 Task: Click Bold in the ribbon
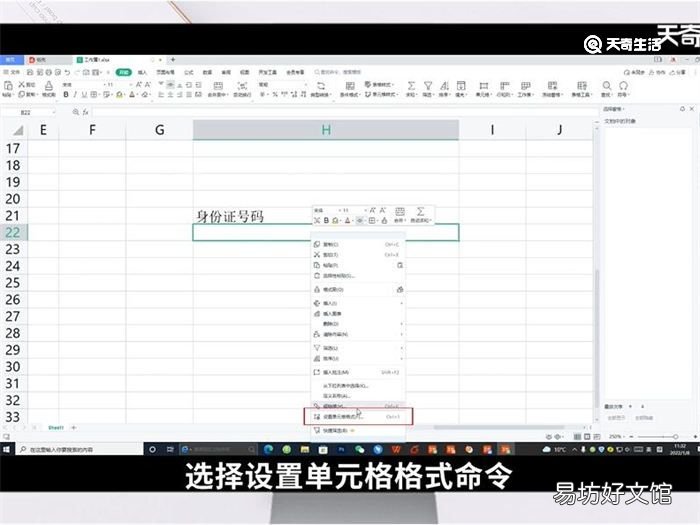[66, 95]
